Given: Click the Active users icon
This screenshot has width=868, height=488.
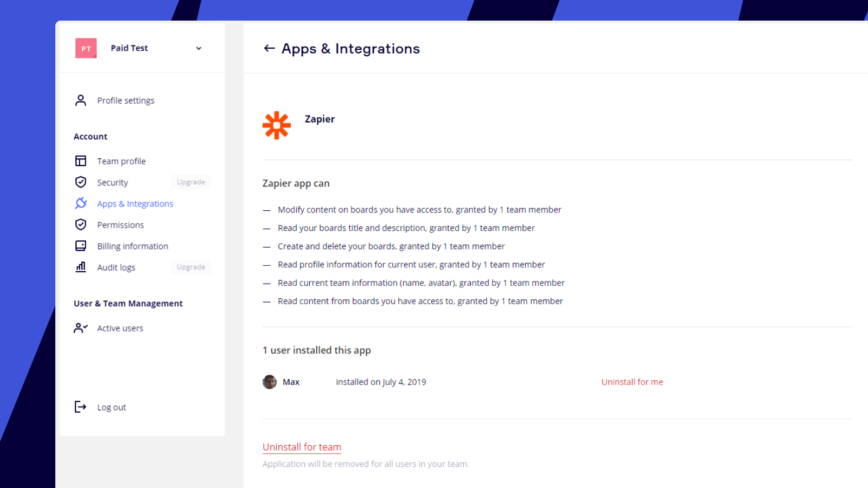Looking at the screenshot, I should 81,328.
